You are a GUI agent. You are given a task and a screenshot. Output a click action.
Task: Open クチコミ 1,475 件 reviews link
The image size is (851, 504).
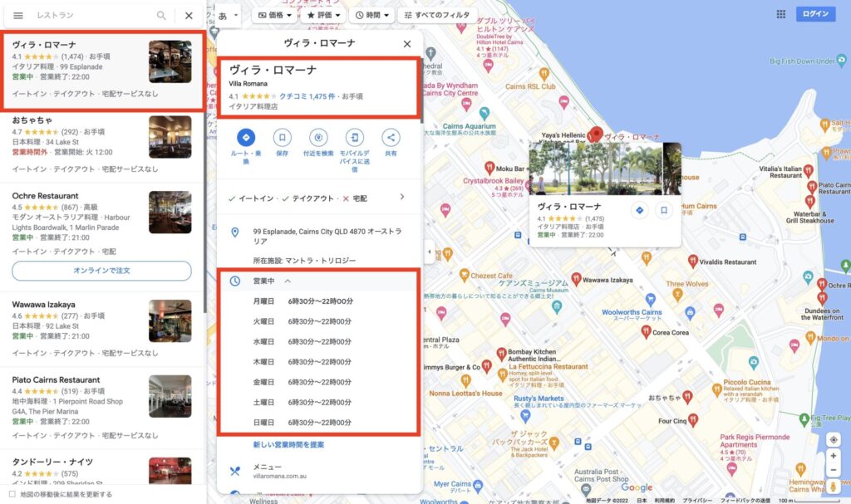point(307,96)
